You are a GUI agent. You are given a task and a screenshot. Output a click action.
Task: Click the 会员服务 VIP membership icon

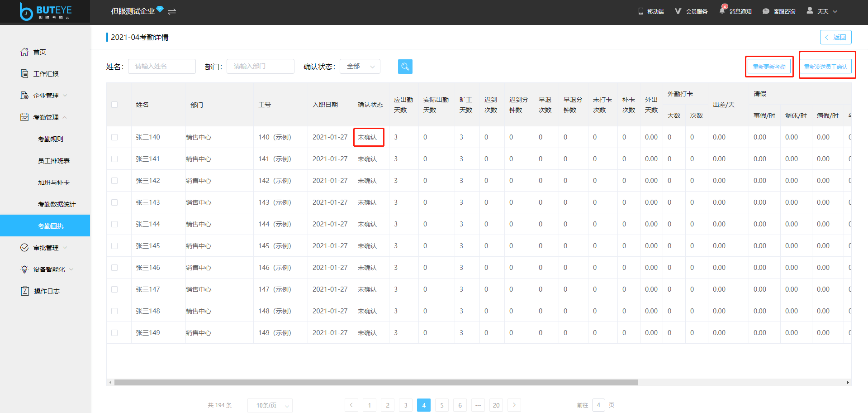[x=678, y=11]
